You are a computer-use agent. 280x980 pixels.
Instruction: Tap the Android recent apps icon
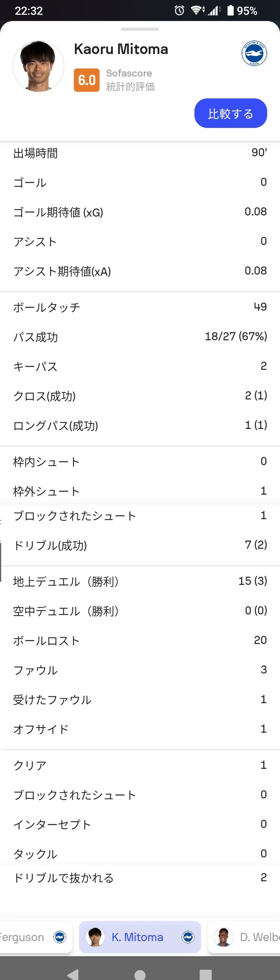point(206,974)
